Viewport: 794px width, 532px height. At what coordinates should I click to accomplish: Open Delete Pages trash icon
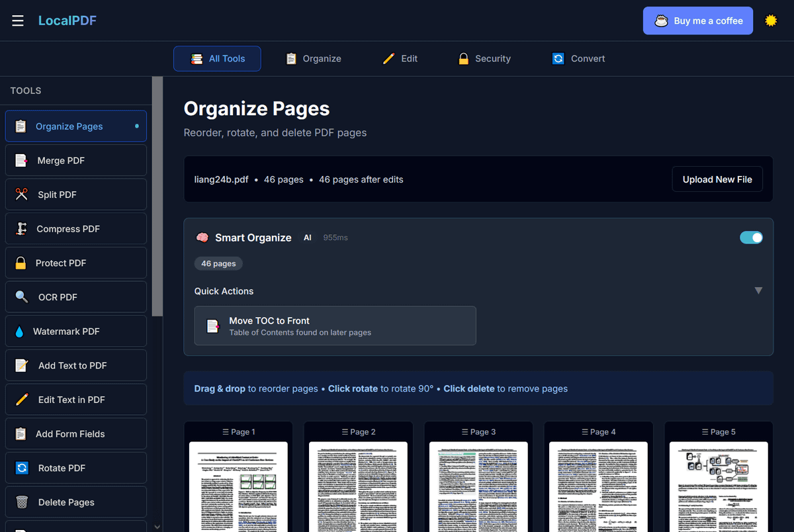click(x=22, y=502)
